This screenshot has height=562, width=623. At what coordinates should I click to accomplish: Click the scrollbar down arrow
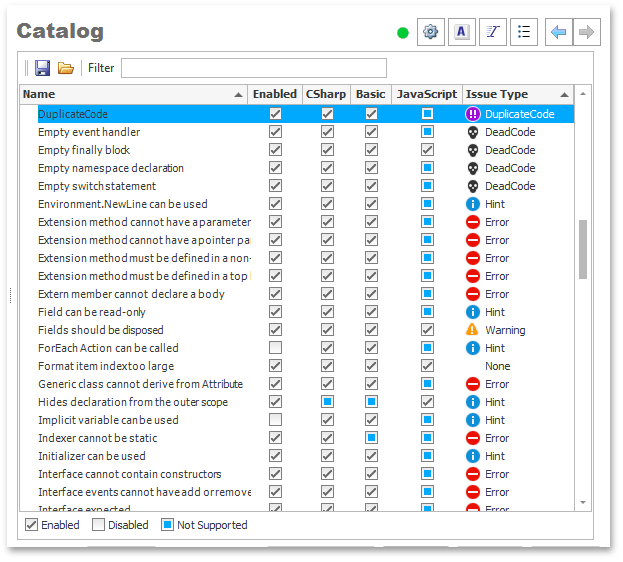tap(583, 503)
